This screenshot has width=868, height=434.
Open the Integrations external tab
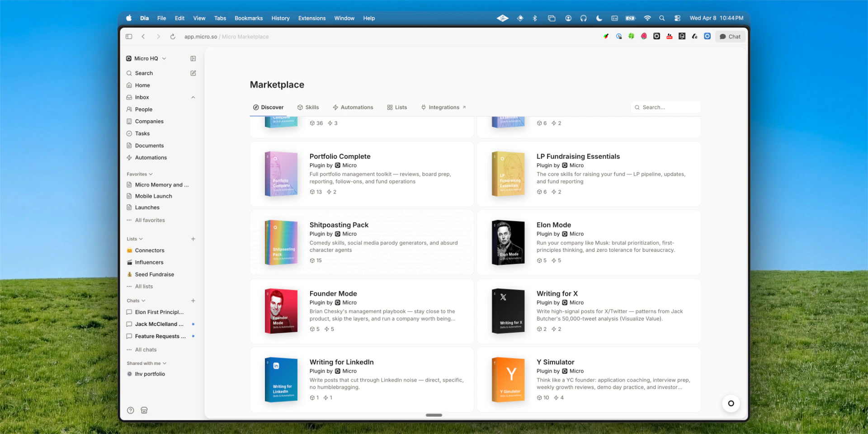(x=443, y=107)
